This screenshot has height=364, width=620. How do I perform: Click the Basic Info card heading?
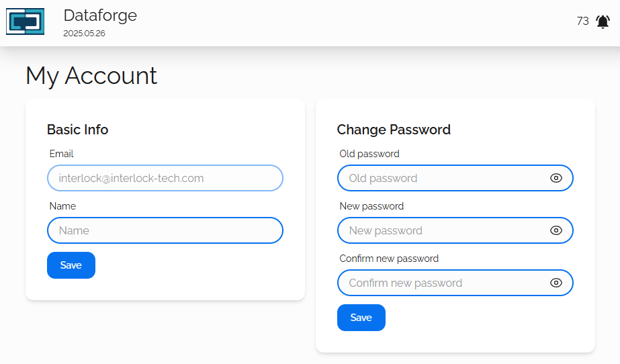pos(77,130)
